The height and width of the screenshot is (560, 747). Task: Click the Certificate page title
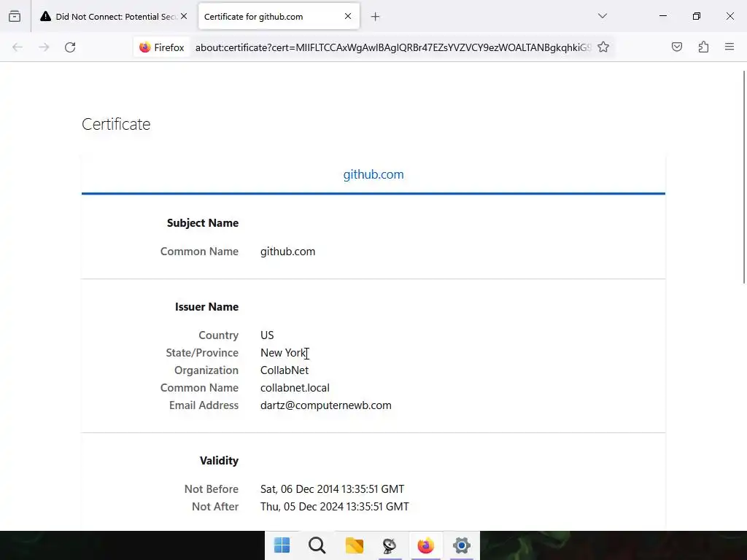(x=116, y=124)
